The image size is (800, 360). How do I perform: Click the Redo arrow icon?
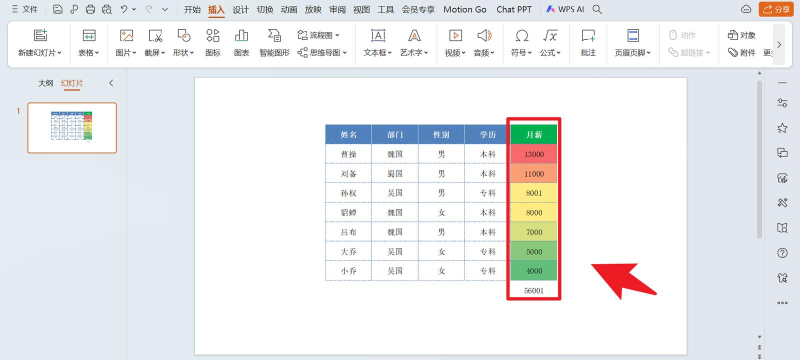(149, 9)
